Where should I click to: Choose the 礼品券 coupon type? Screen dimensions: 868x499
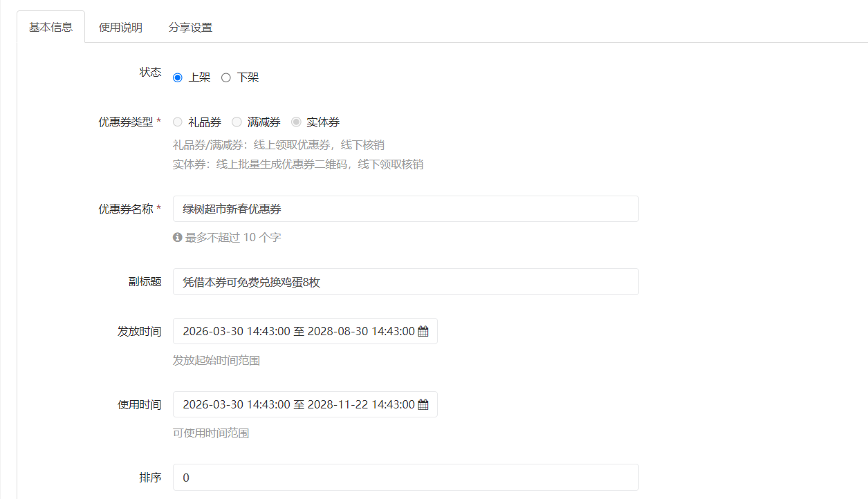[178, 122]
